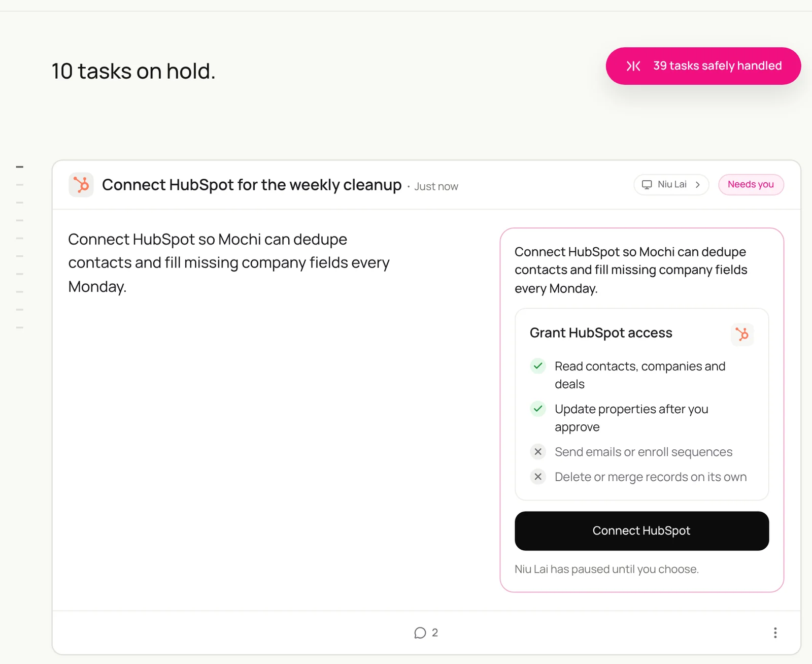Image resolution: width=812 pixels, height=664 pixels.
Task: Click the Update properties after you approve text
Action: 631,418
